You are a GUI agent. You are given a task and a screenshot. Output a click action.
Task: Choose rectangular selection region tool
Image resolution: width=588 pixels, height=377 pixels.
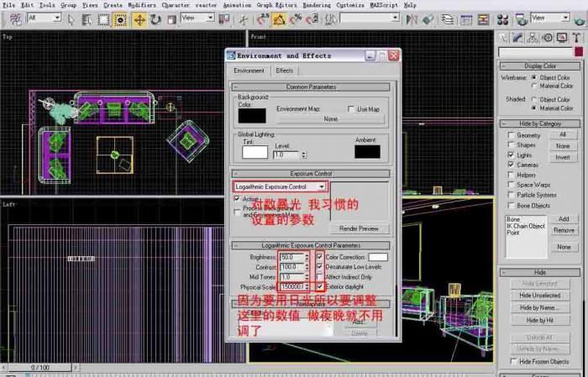point(103,19)
